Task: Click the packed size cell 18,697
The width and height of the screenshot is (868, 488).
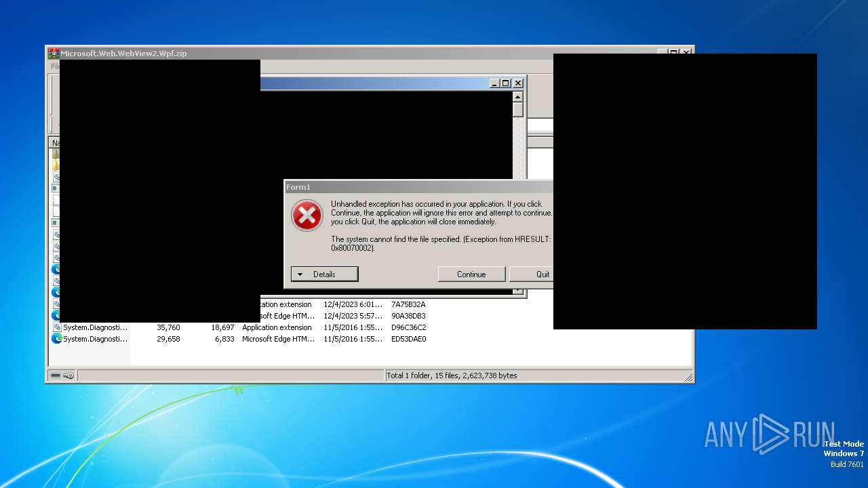Action: [x=222, y=327]
